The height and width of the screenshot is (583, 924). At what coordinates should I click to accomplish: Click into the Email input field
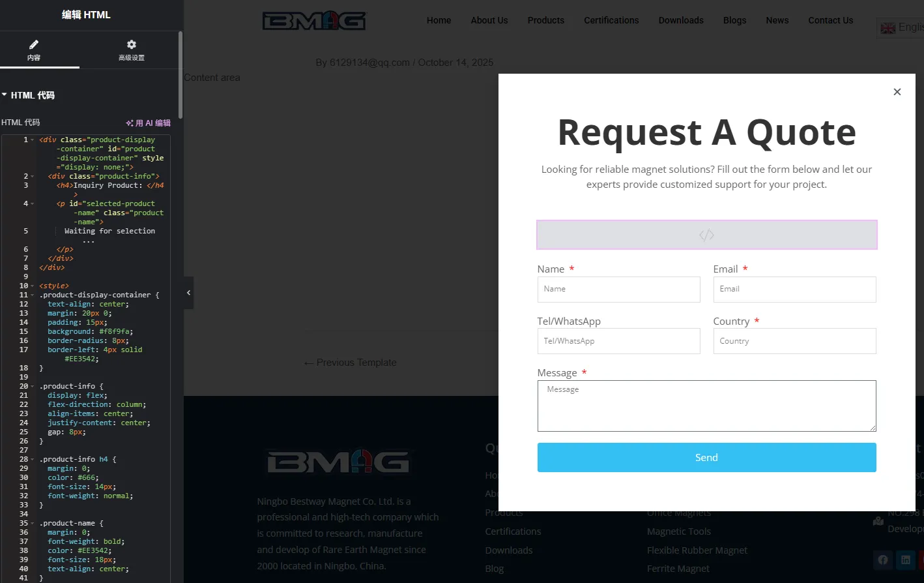(x=794, y=290)
